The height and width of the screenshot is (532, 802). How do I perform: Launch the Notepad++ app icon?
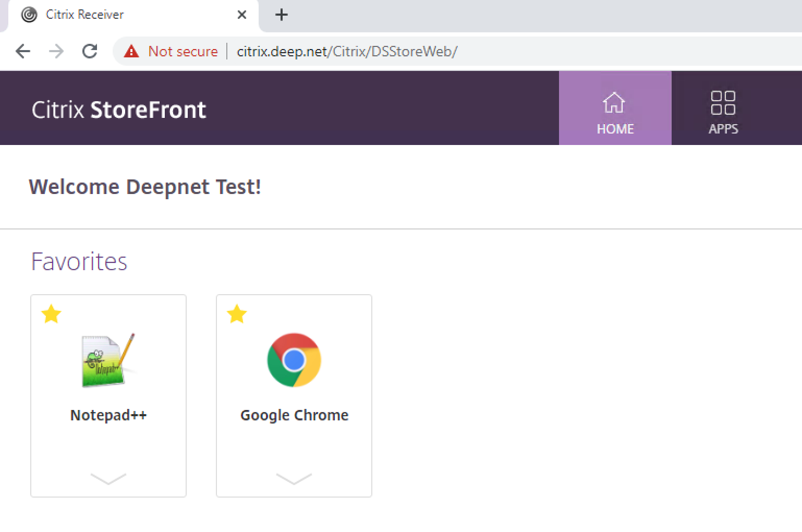(108, 360)
